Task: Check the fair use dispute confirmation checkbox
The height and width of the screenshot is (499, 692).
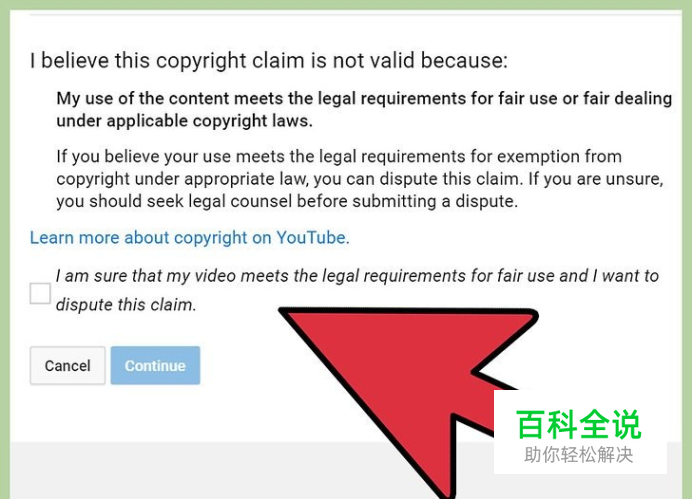Action: (40, 293)
